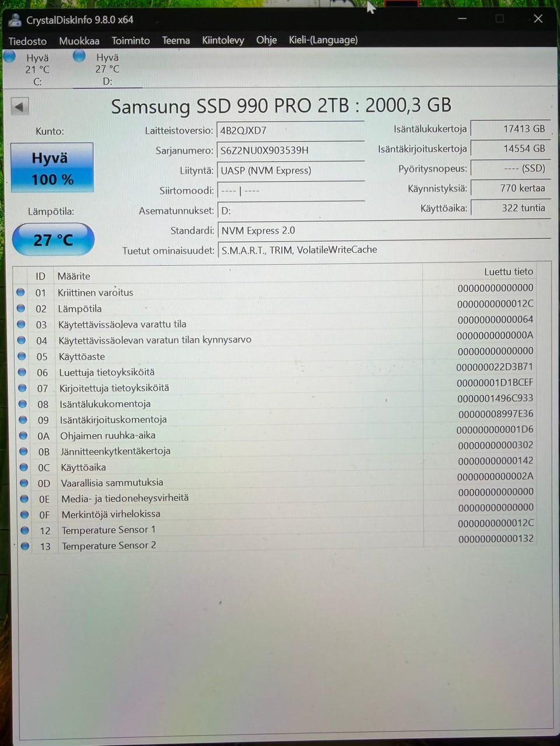Click the blue status circle for D: drive
Screen dimensions: 560x746
[x=79, y=56]
